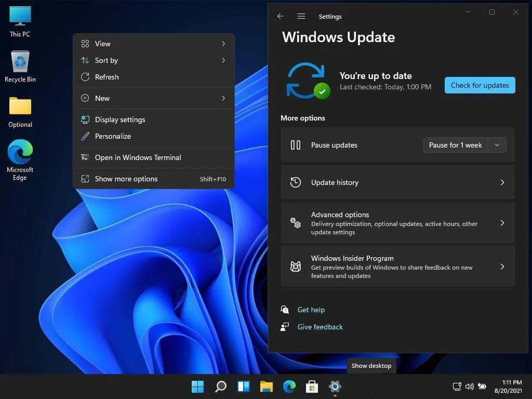Open the Update history row
The width and height of the screenshot is (532, 399).
[397, 182]
